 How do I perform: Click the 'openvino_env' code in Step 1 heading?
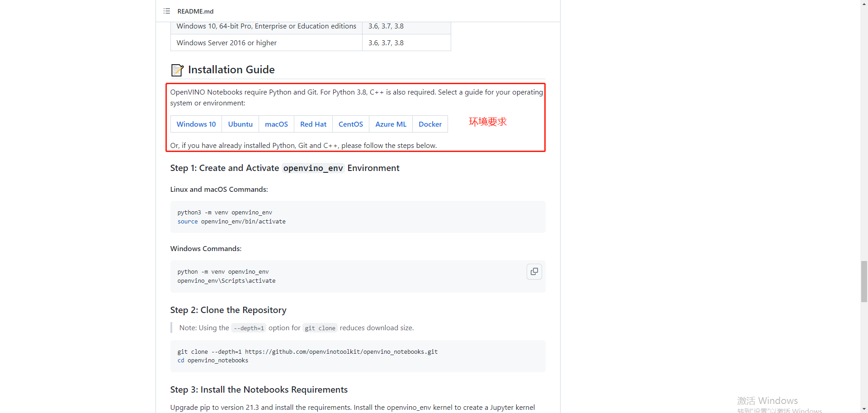tap(313, 168)
